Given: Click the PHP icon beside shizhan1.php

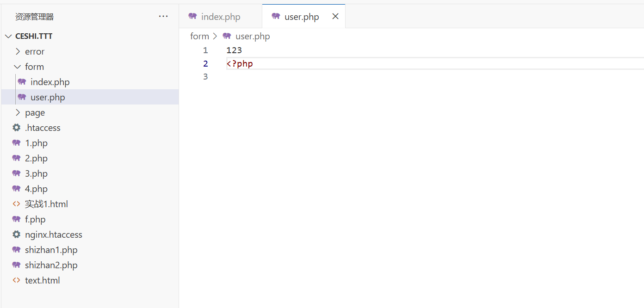Looking at the screenshot, I should 17,250.
